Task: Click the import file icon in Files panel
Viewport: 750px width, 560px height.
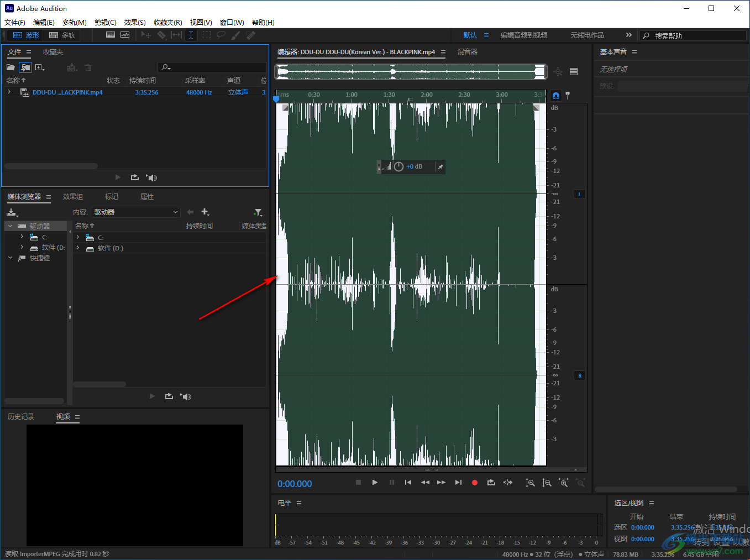Action: coord(25,67)
